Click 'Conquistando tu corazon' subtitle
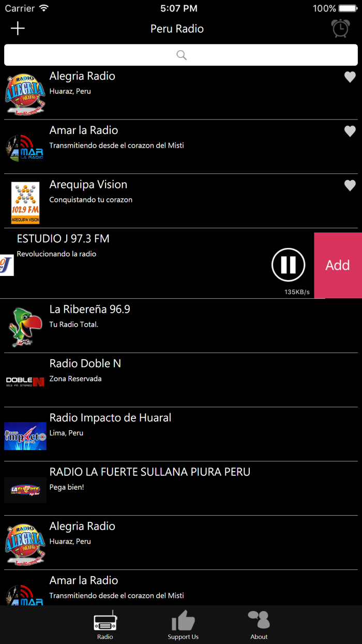 (90, 200)
